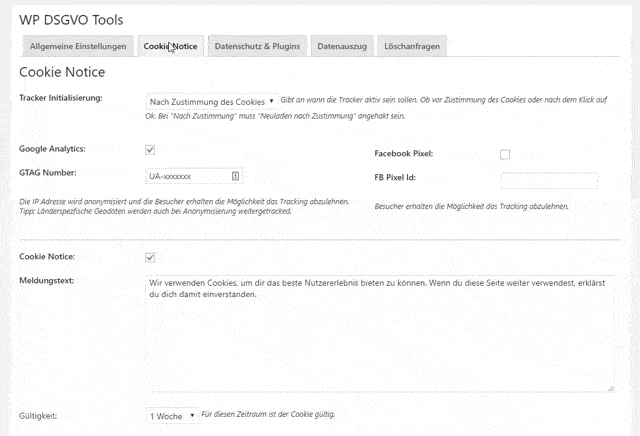Screen dimensions: 640x436
Task: Switch to the Cookie Notice tab
Action: 171,46
